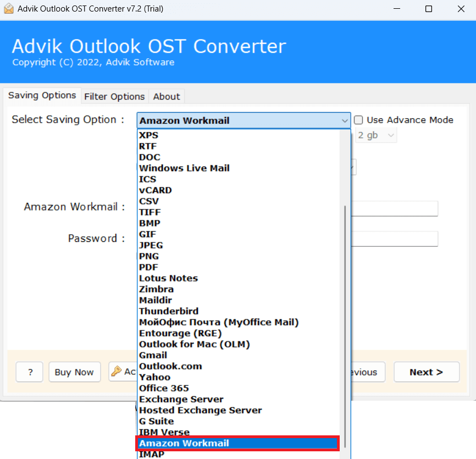Click the Password input field
Image resolution: width=476 pixels, height=459 pixels.
click(x=394, y=239)
